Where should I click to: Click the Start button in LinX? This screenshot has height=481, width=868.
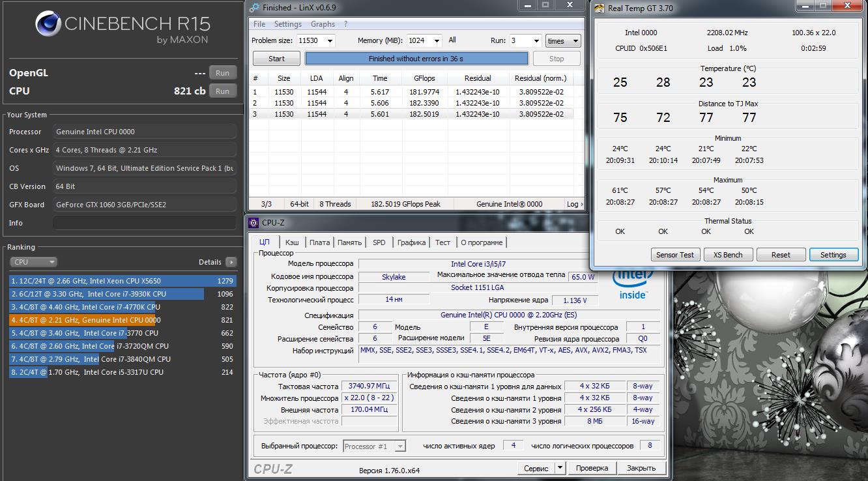[x=276, y=59]
